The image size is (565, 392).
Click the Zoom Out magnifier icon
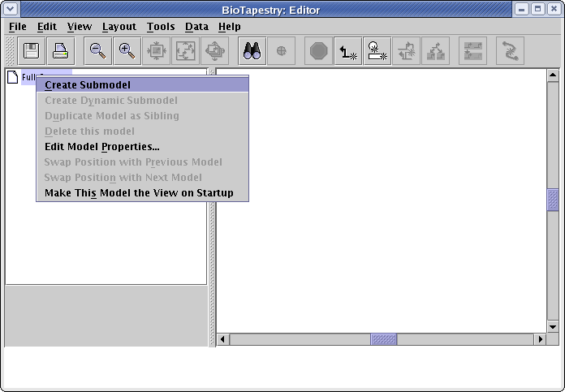97,51
